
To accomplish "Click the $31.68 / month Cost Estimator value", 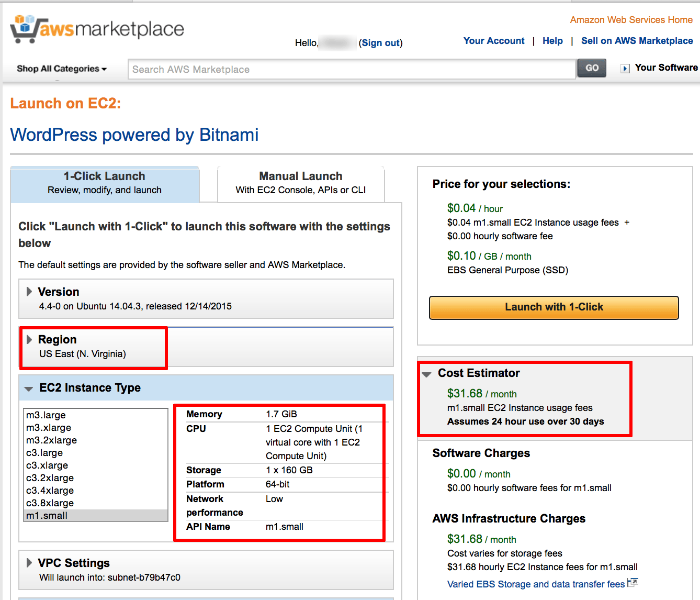I will click(482, 394).
